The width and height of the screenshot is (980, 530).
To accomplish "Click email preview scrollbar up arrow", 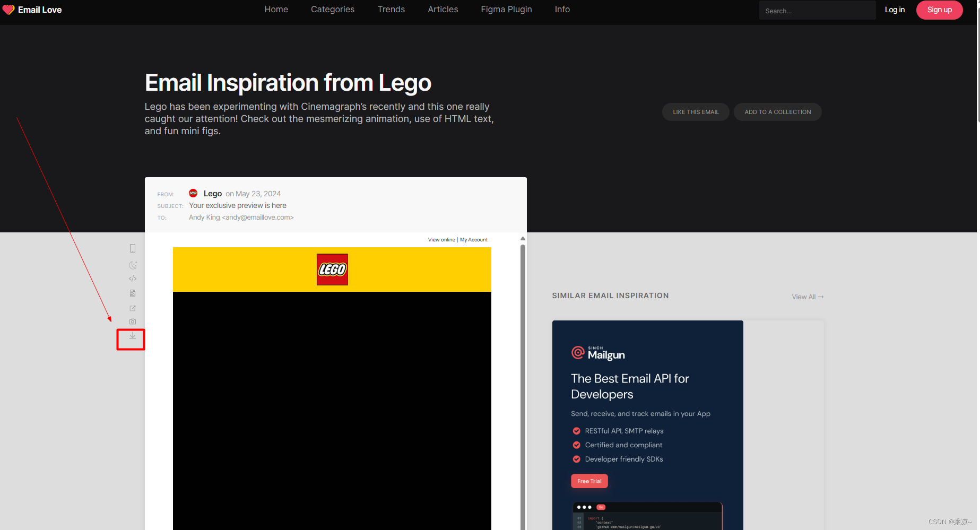I will [x=523, y=239].
